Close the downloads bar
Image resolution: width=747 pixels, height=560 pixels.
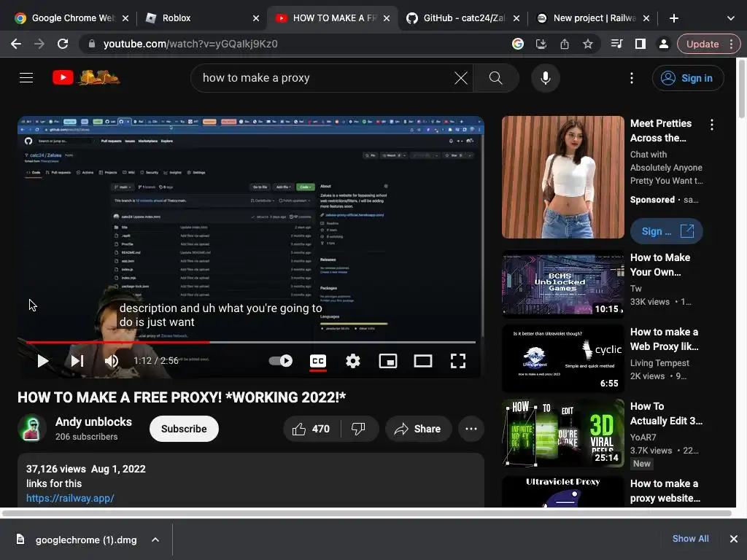[734, 539]
